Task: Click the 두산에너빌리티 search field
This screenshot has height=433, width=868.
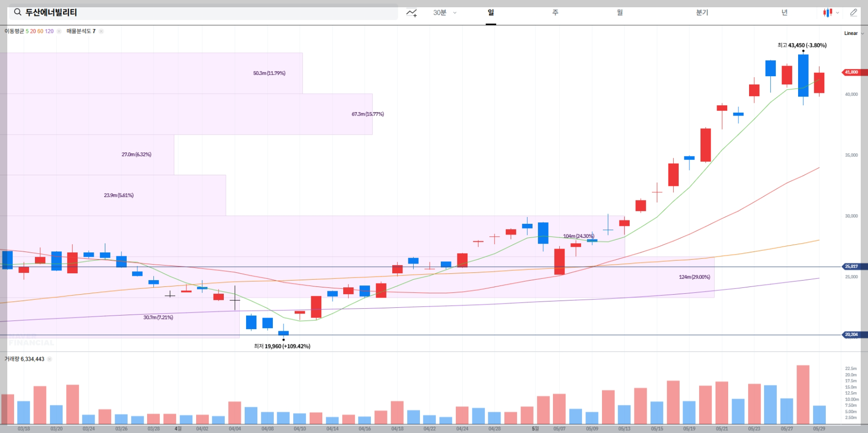Action: tap(203, 13)
